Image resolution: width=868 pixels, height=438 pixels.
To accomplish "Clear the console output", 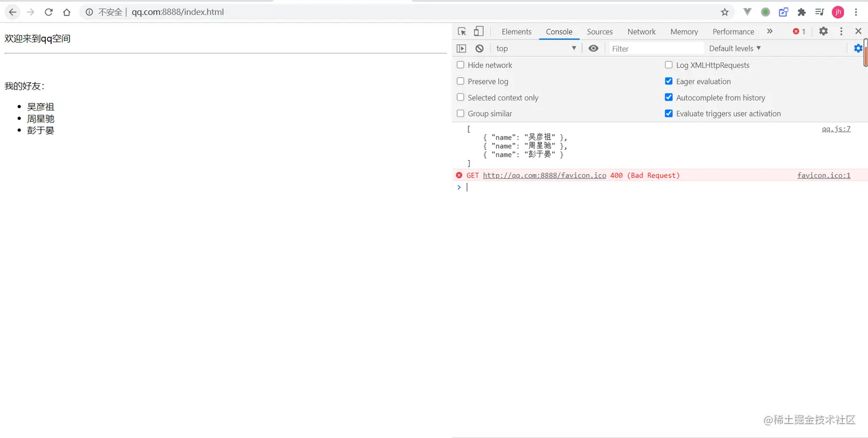I will (x=479, y=49).
